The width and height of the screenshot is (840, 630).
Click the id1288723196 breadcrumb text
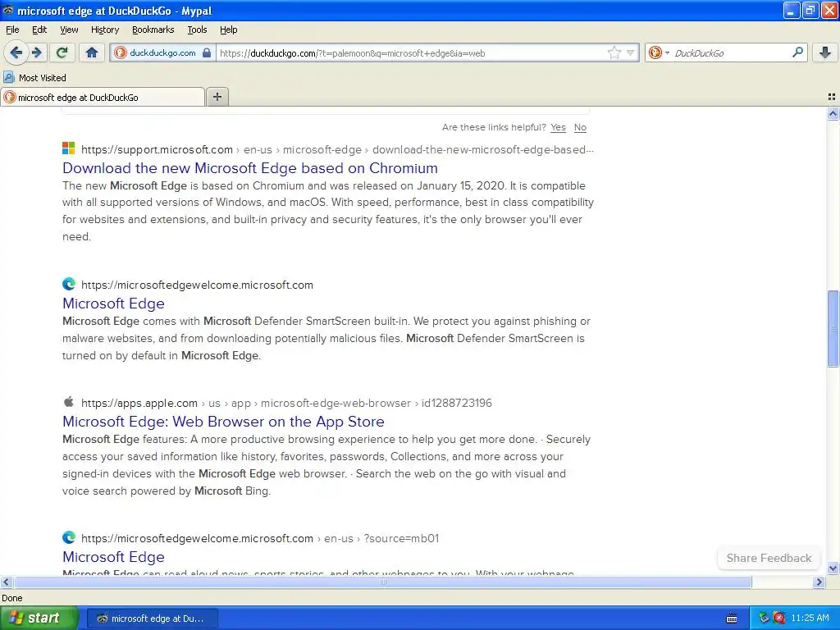point(456,403)
